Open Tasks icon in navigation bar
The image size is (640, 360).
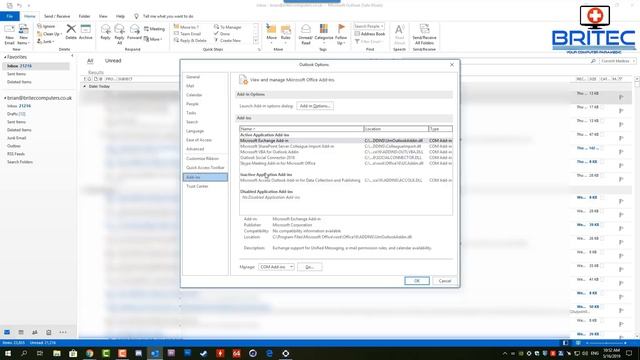49,332
